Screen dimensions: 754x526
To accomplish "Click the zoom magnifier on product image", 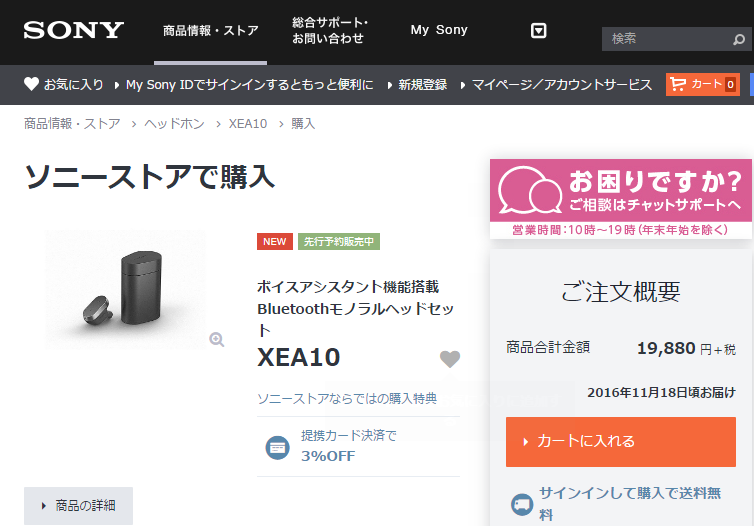I will (216, 339).
